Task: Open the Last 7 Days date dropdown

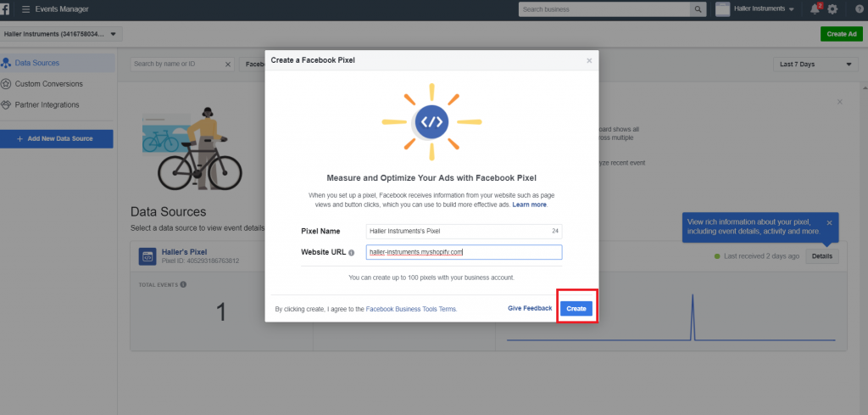Action: pyautogui.click(x=815, y=64)
